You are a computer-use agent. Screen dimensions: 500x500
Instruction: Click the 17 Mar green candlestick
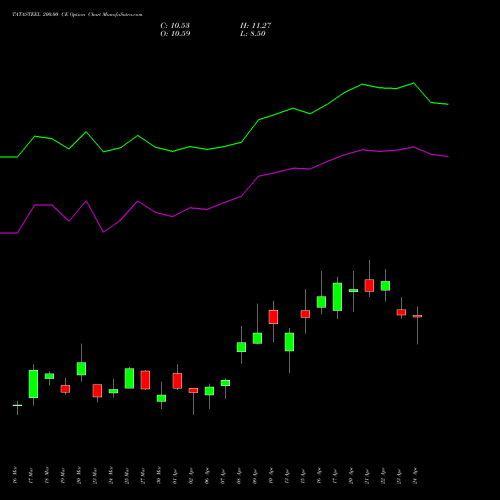coord(33,384)
